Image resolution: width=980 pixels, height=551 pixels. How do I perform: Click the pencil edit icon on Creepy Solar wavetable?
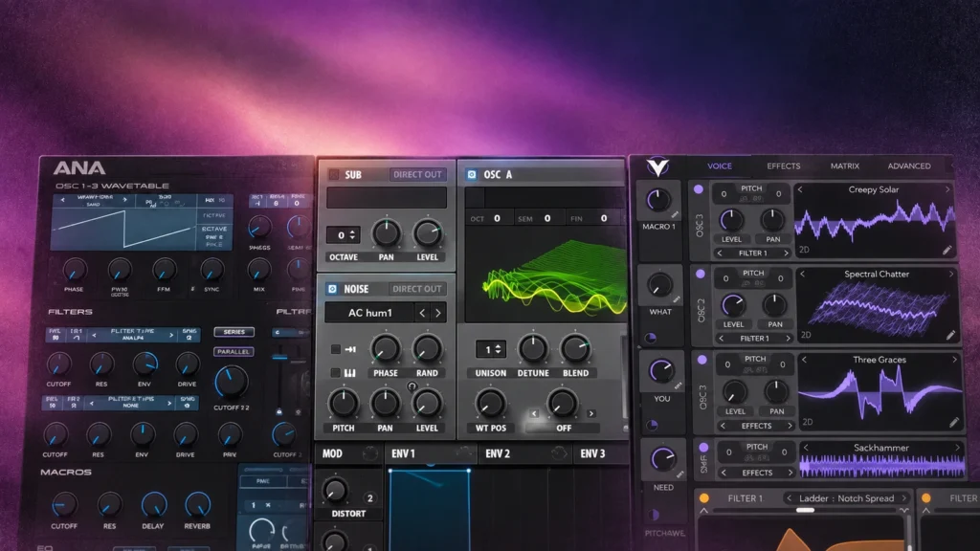click(x=947, y=250)
